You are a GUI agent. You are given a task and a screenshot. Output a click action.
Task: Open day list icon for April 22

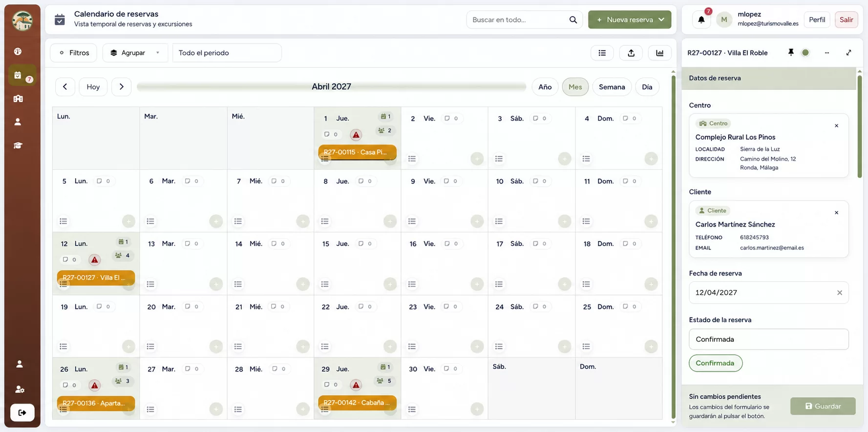pyautogui.click(x=325, y=347)
